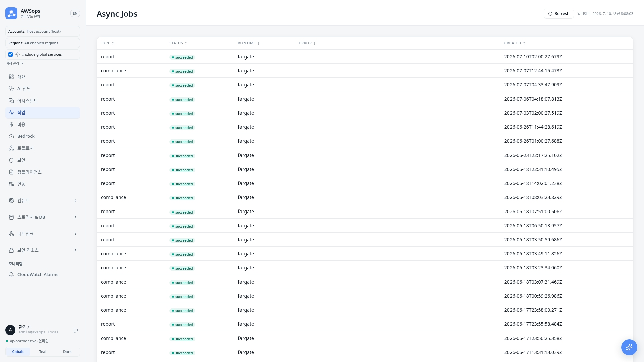The width and height of the screenshot is (644, 362).
Task: Select the Teal theme
Action: pyautogui.click(x=43, y=352)
